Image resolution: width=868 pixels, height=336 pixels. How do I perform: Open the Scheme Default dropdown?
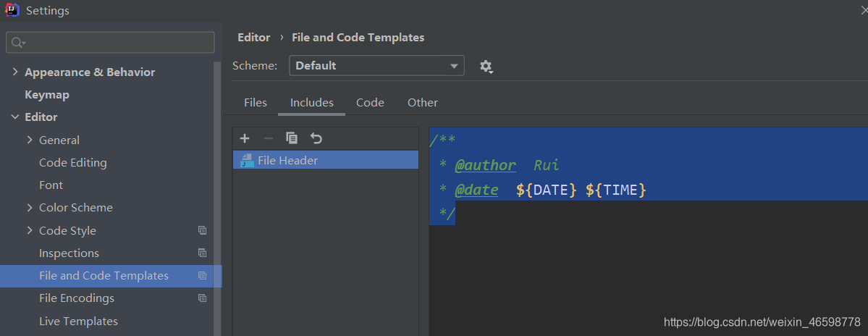coord(376,66)
